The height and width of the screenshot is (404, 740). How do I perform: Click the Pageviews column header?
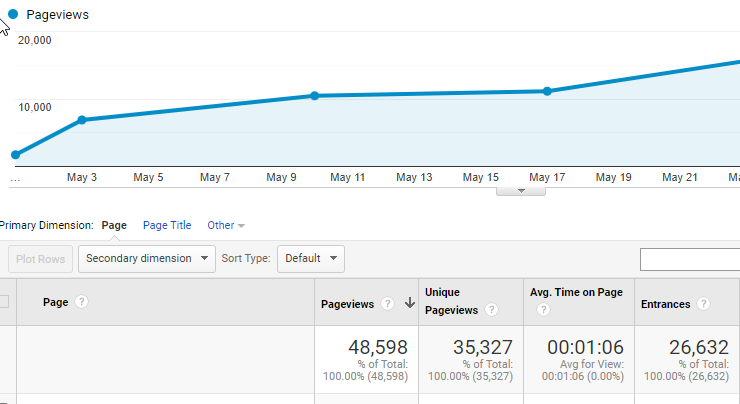coord(347,304)
